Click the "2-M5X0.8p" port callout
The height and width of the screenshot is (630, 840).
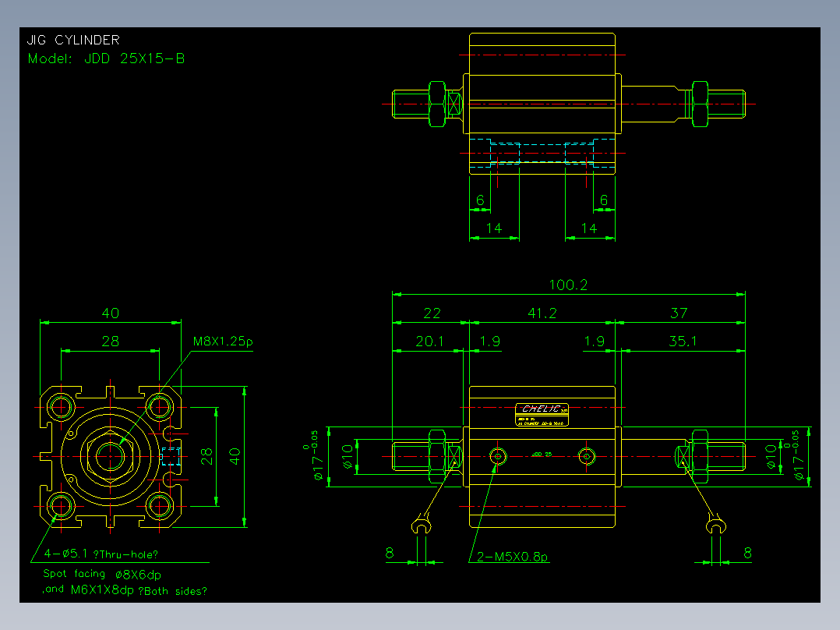click(x=512, y=557)
